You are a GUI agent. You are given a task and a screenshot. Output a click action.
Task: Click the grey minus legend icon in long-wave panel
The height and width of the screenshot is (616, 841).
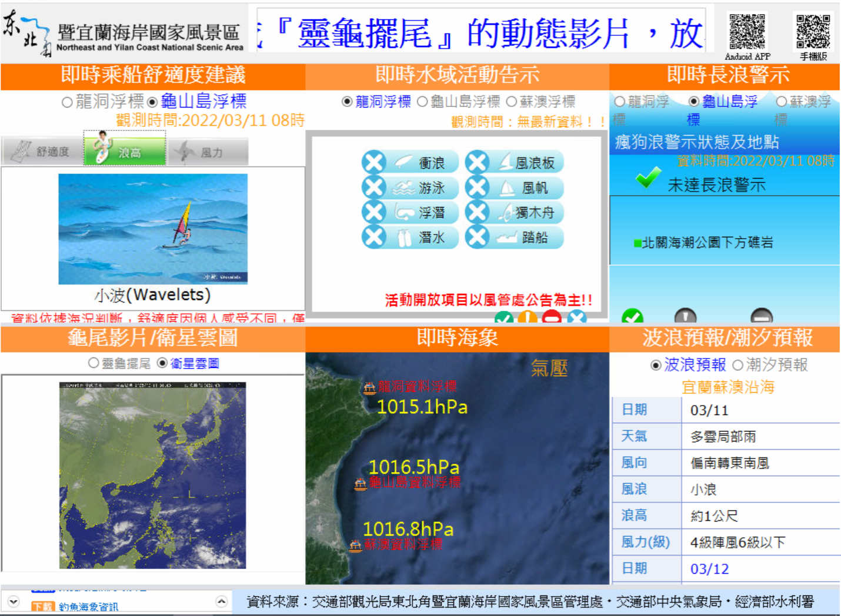tap(762, 316)
